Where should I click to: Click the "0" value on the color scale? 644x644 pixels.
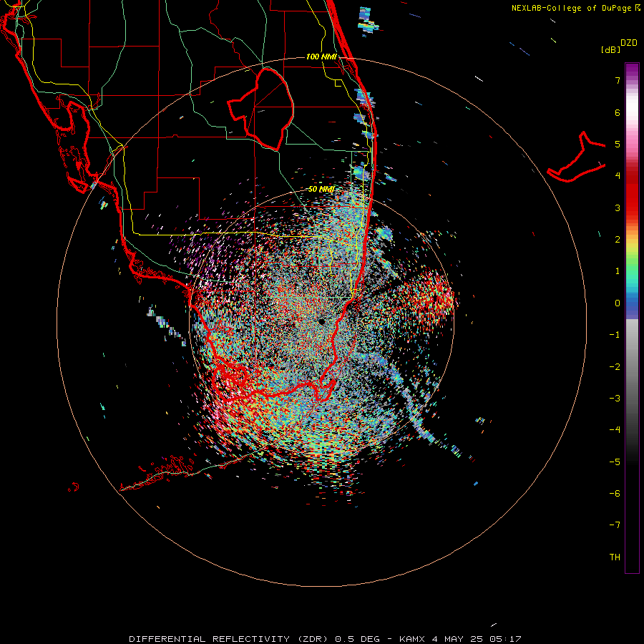tap(618, 303)
